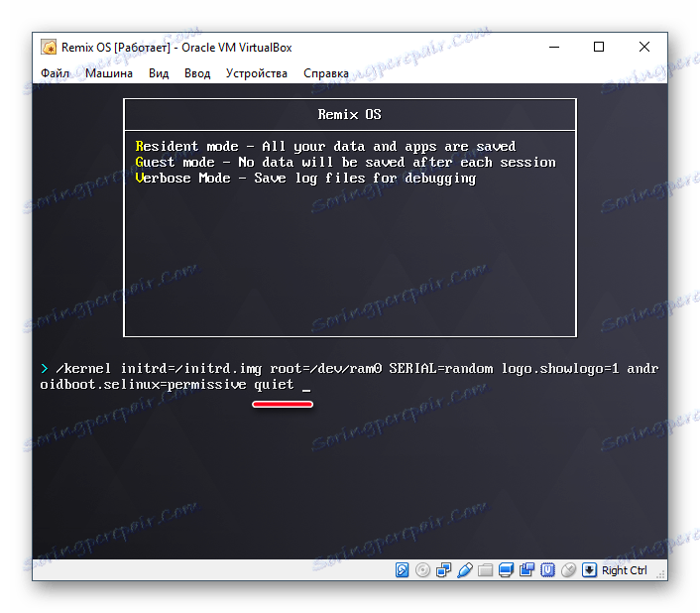Image resolution: width=700 pixels, height=613 pixels.
Task: Click the hard disk activity status icon
Action: [x=402, y=569]
